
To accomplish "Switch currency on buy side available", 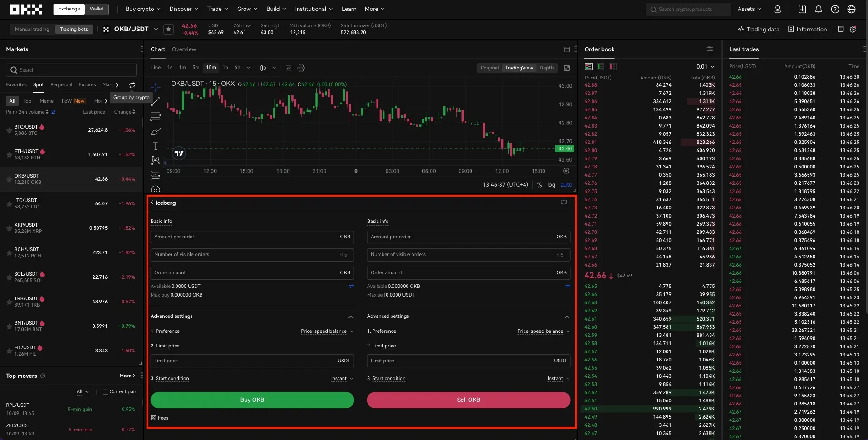I will coord(351,286).
